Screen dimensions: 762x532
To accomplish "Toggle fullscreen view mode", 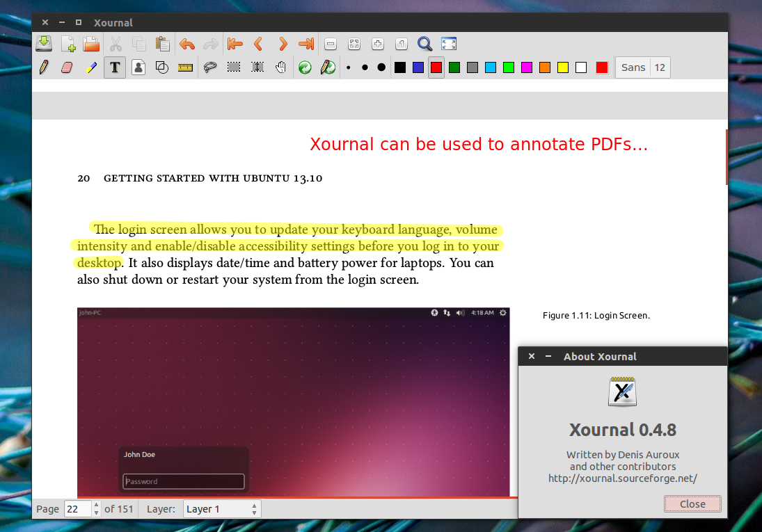I will [448, 43].
